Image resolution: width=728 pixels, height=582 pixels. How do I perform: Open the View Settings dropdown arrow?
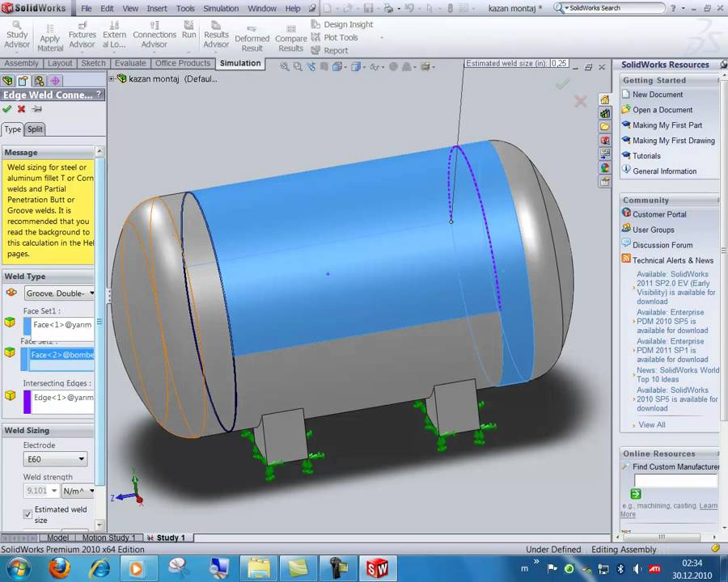tap(434, 67)
